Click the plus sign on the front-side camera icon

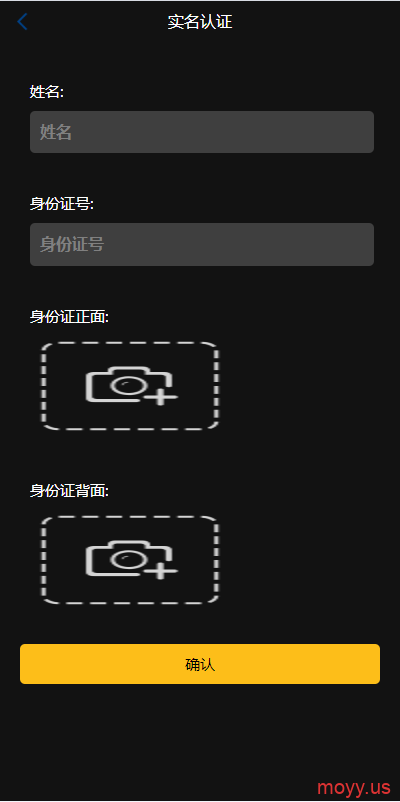pos(161,396)
